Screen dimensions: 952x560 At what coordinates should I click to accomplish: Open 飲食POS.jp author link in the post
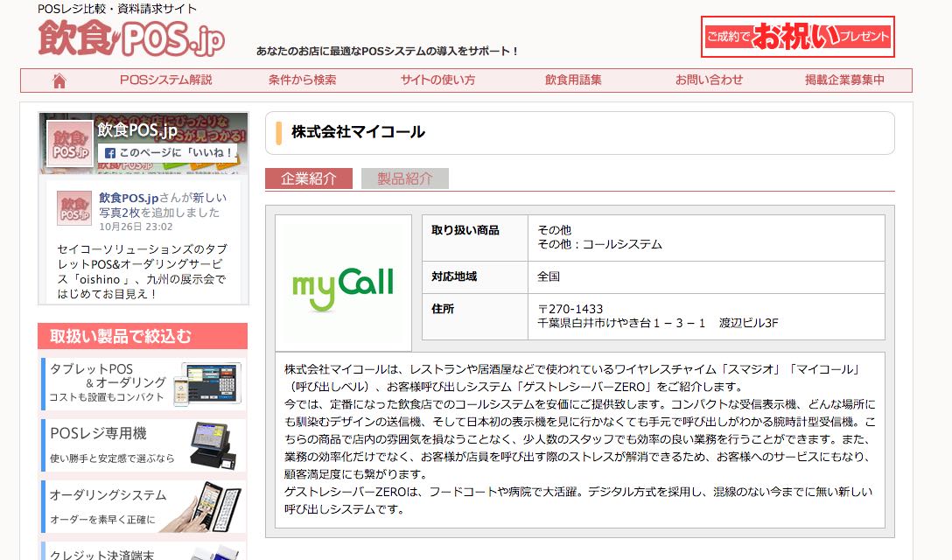tap(129, 198)
